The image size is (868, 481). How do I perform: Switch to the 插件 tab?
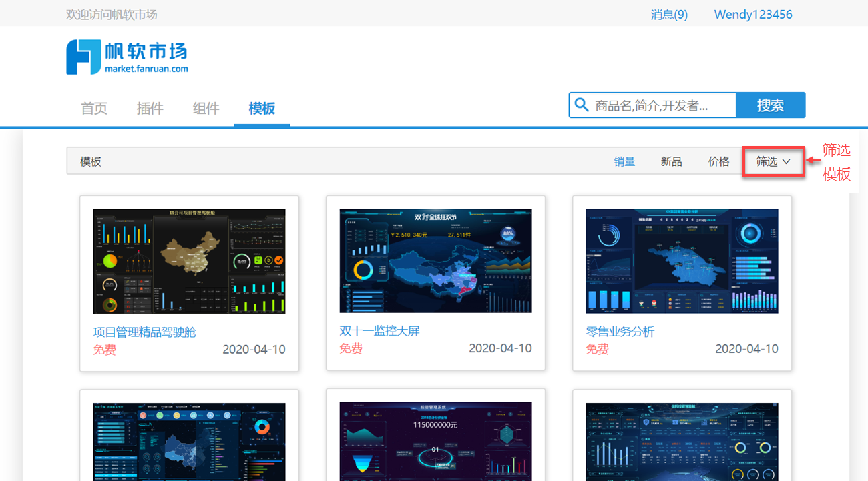coord(150,108)
